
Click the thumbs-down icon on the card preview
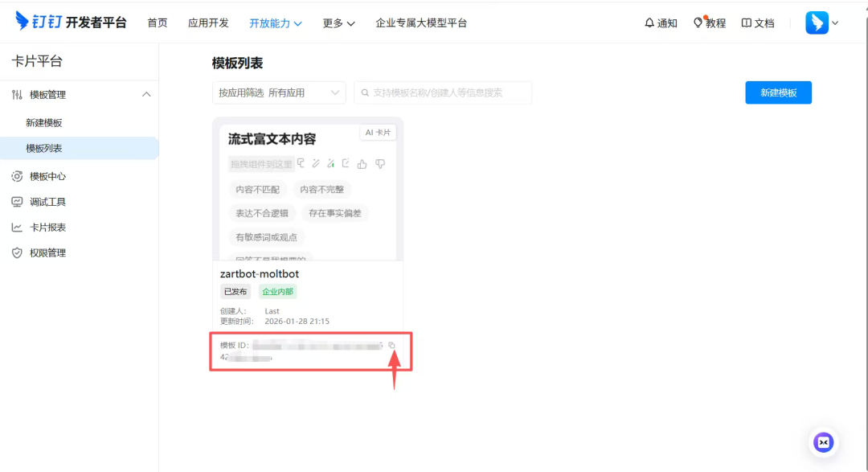point(379,164)
